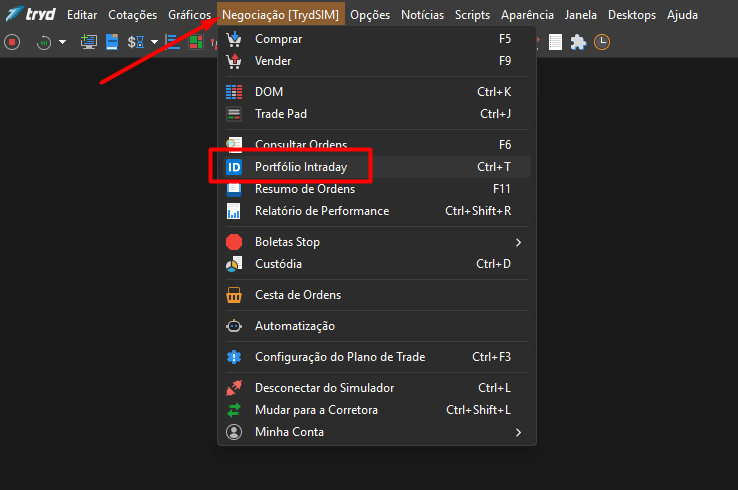Open the Opções menu
The height and width of the screenshot is (490, 738).
pyautogui.click(x=370, y=15)
